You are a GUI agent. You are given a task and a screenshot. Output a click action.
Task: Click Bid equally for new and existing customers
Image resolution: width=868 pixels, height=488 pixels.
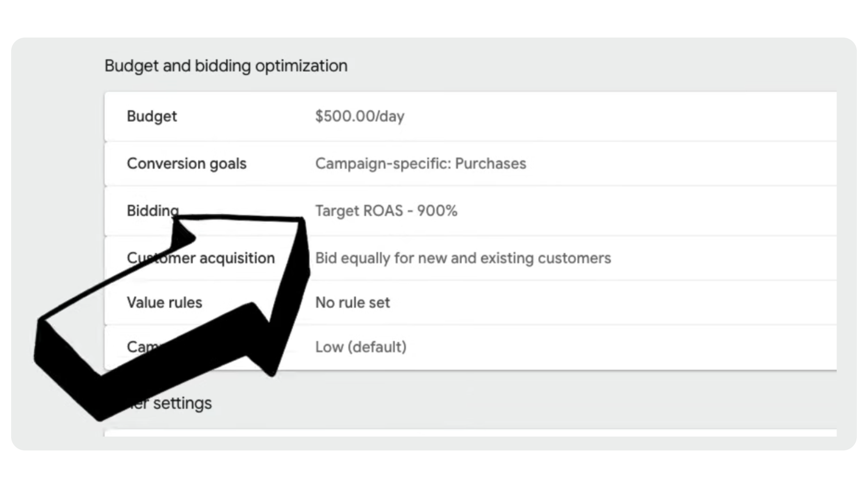coord(463,258)
